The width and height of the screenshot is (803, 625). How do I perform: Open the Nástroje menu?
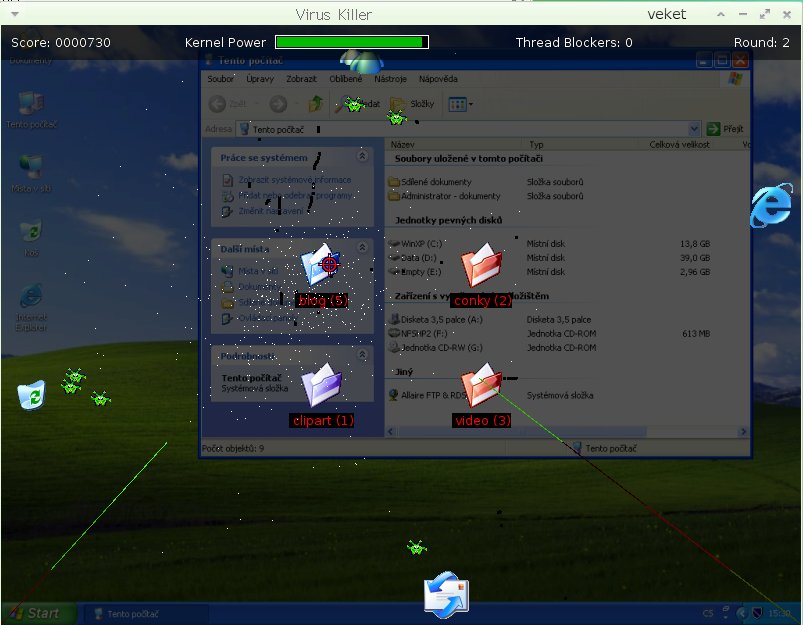point(390,79)
